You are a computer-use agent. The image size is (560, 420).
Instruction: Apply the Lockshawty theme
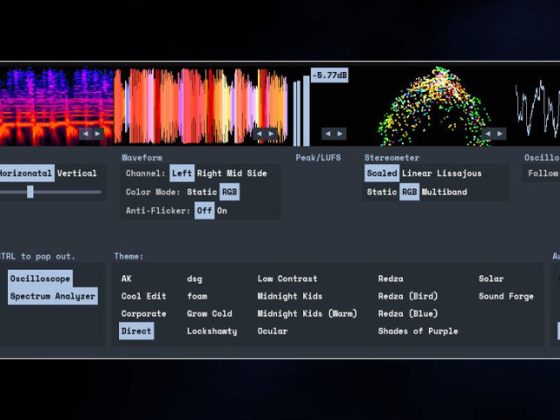(x=212, y=331)
